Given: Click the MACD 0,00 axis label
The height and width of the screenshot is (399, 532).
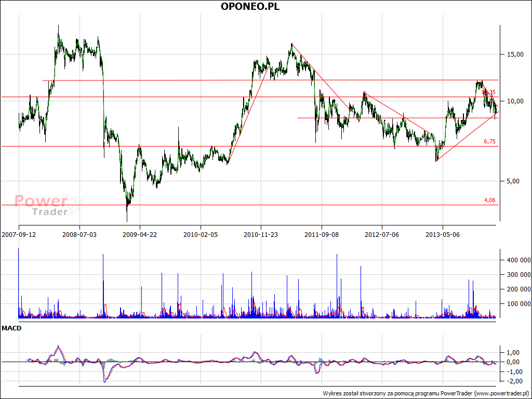Looking at the screenshot, I should coord(512,362).
